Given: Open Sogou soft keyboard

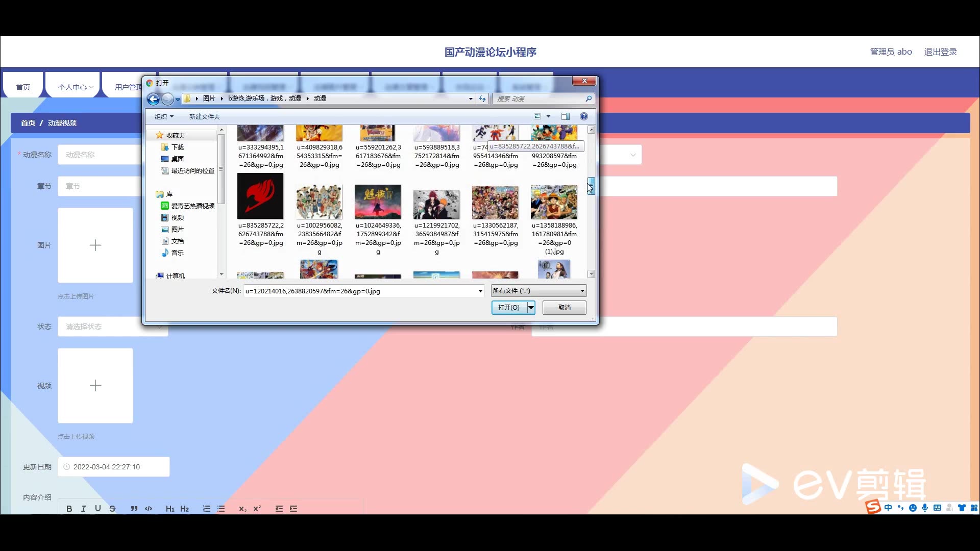Looking at the screenshot, I should [x=937, y=508].
